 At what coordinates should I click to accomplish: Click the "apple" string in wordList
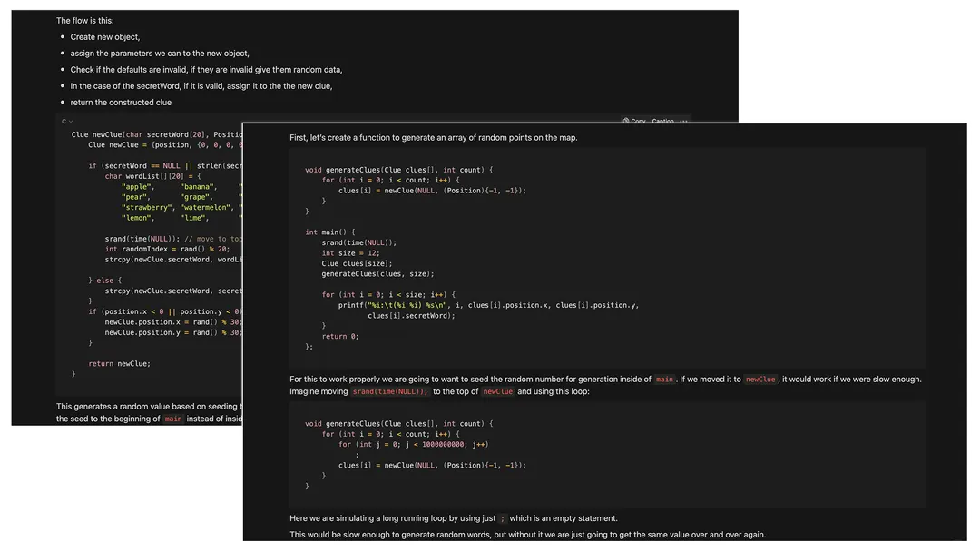(136, 187)
